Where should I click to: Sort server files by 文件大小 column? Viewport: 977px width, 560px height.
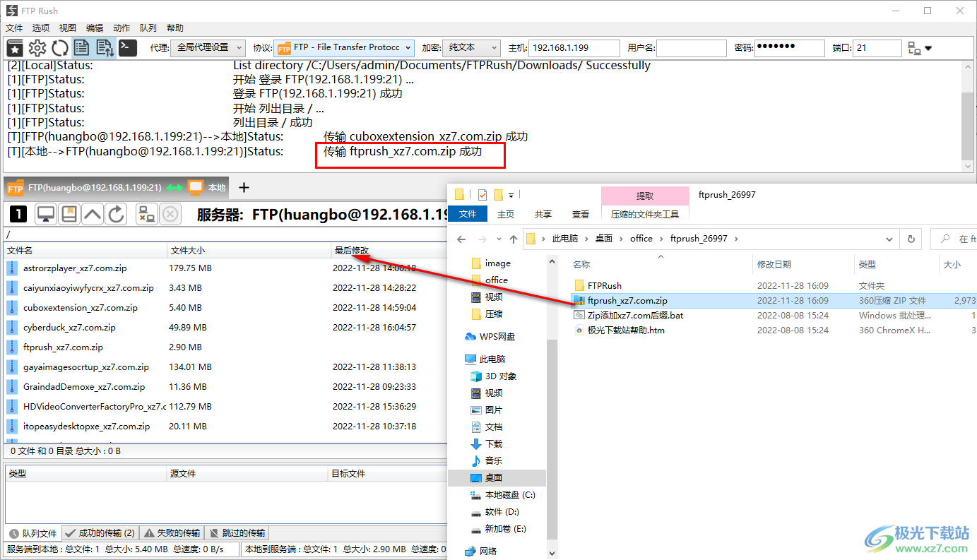[x=249, y=250]
